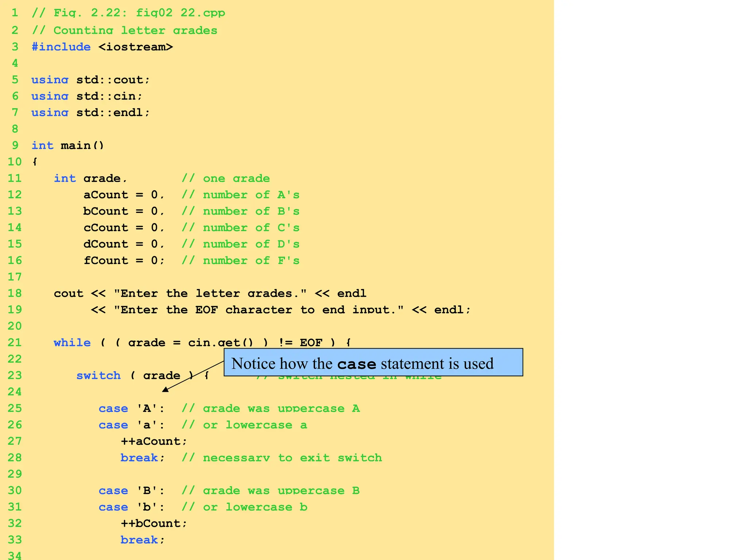
Task: Click 'aCount = 0,' on line 12
Action: pyautogui.click(x=124, y=195)
